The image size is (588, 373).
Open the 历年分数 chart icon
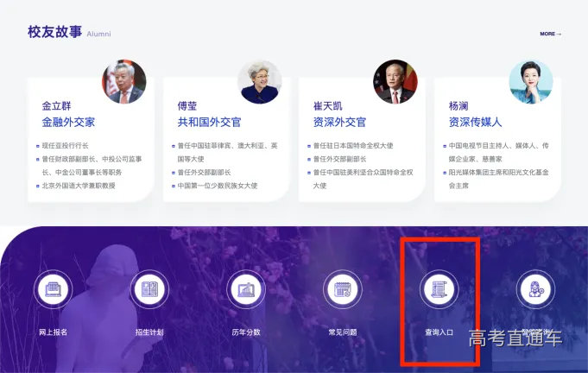pyautogui.click(x=246, y=289)
